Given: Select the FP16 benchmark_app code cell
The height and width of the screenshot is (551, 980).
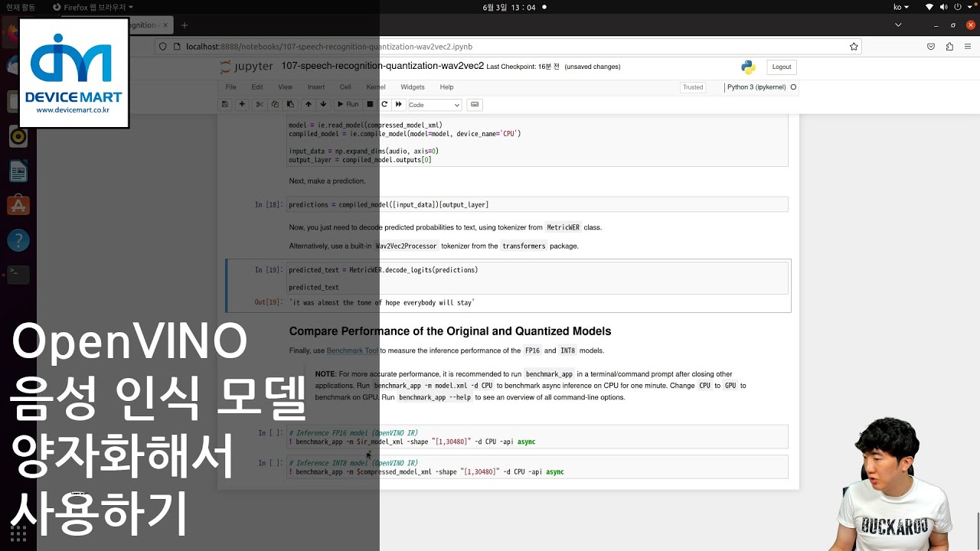Looking at the screenshot, I should point(537,437).
